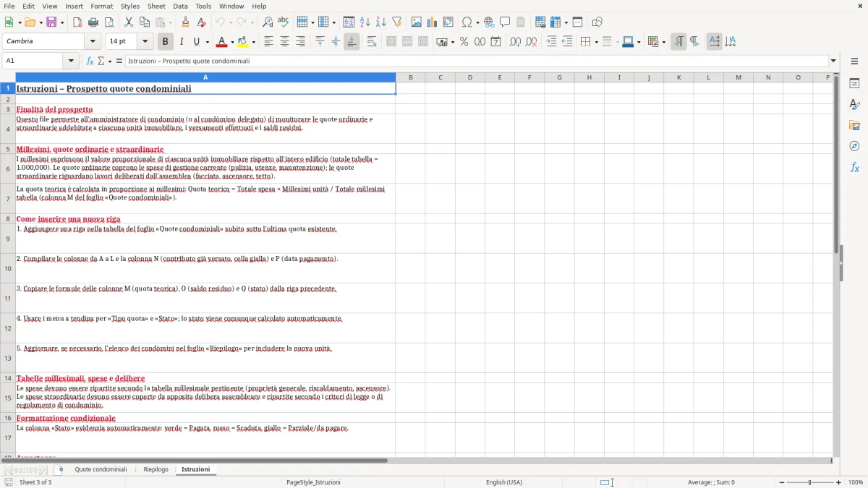The image size is (868, 488).
Task: Toggle print preview icon
Action: (x=109, y=22)
